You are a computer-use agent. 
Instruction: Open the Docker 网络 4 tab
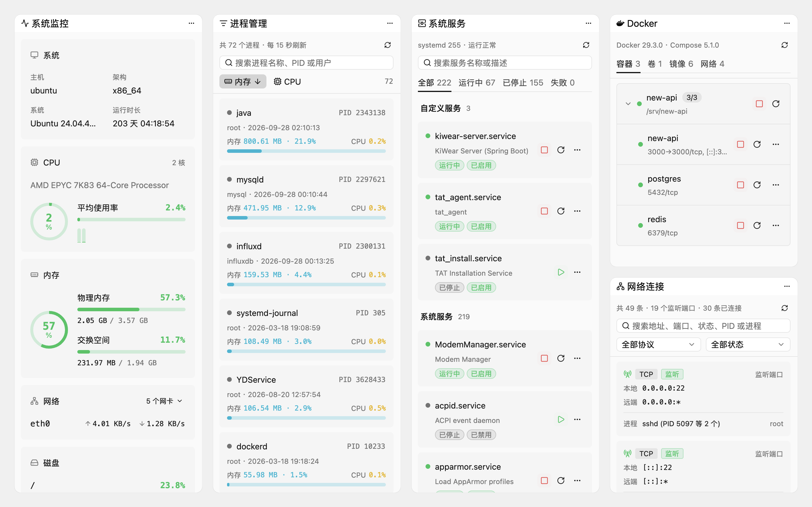712,64
